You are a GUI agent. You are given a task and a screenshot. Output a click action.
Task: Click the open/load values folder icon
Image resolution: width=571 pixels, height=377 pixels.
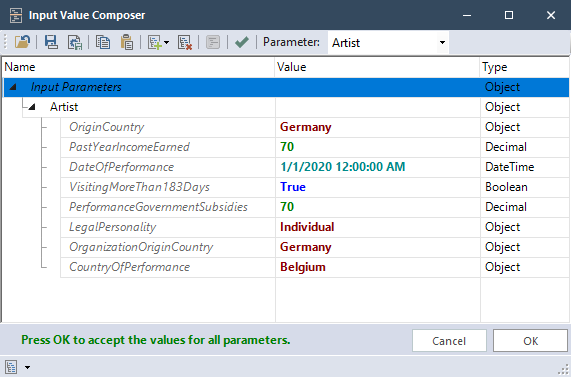pos(23,42)
